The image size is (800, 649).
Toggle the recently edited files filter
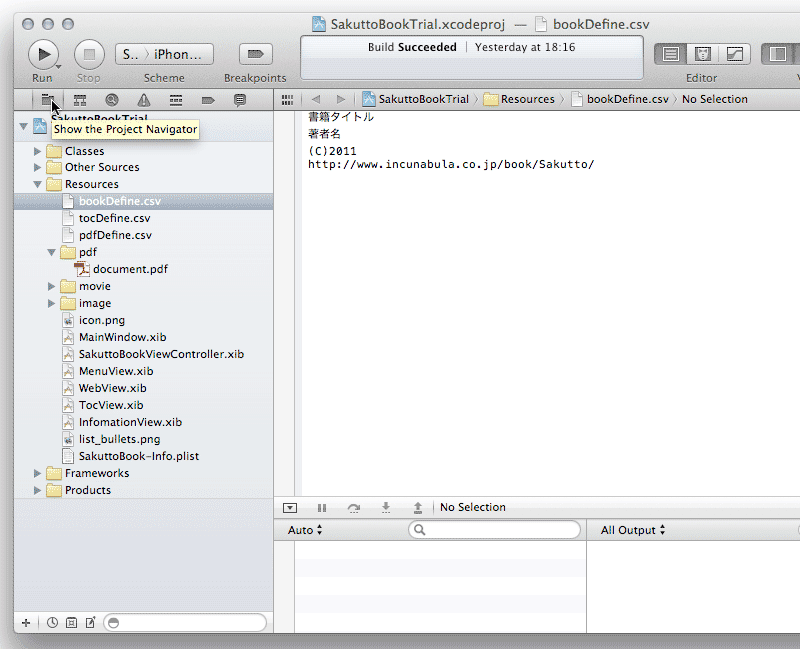point(52,622)
